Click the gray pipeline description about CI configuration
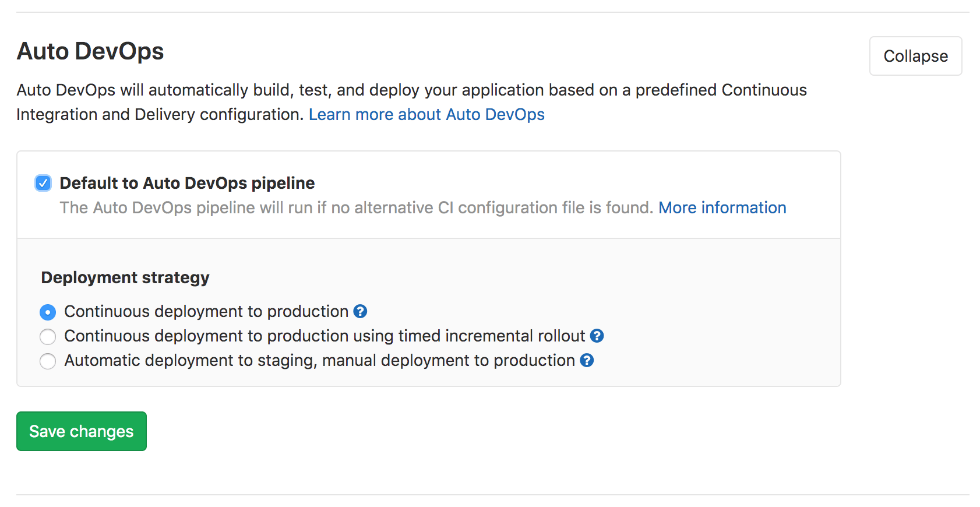 [355, 208]
